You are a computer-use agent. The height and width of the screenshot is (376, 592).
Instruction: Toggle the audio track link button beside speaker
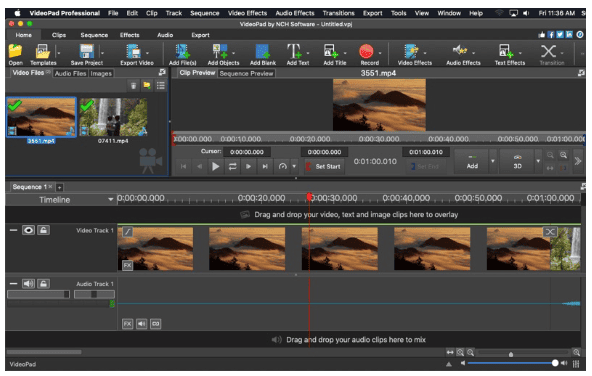(156, 324)
